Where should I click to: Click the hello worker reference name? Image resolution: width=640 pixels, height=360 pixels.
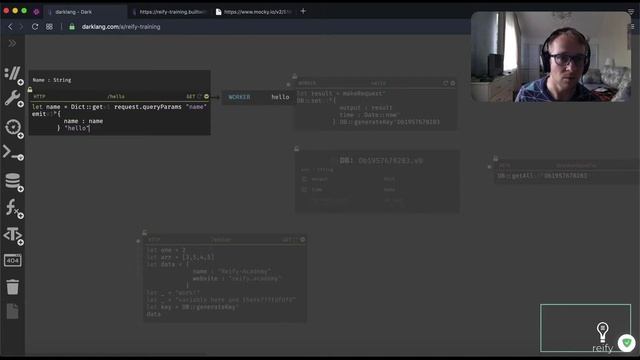click(x=280, y=97)
